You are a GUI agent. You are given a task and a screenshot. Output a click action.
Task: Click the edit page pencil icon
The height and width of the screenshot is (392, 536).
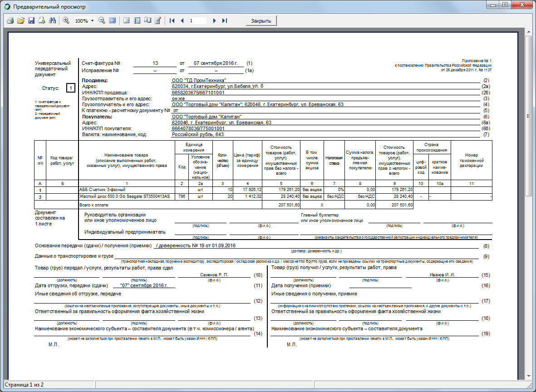tap(157, 20)
